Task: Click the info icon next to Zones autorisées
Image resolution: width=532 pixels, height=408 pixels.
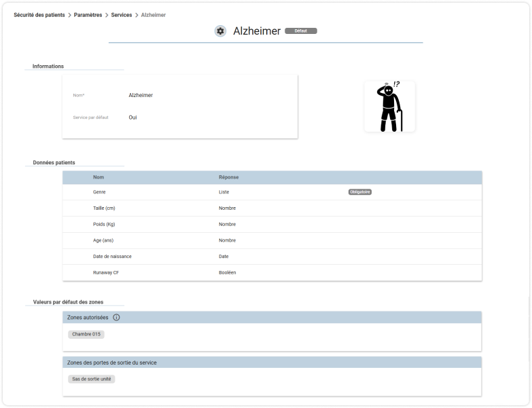Action: (116, 318)
